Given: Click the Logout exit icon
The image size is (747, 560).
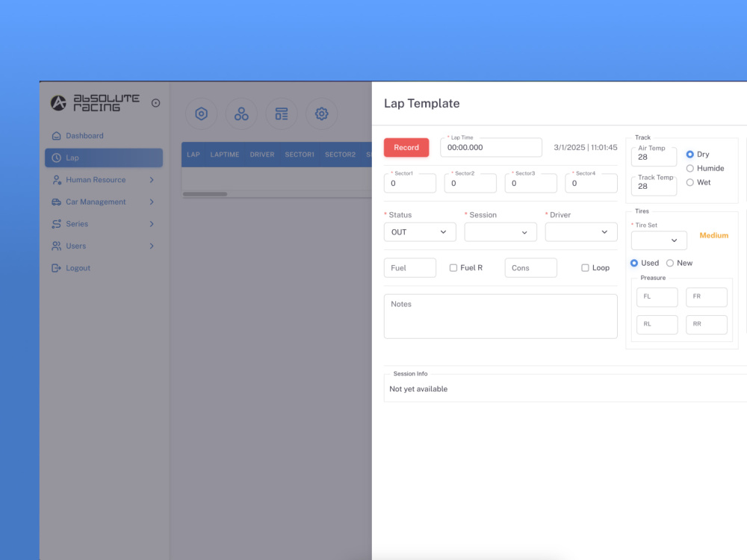Looking at the screenshot, I should tap(56, 268).
